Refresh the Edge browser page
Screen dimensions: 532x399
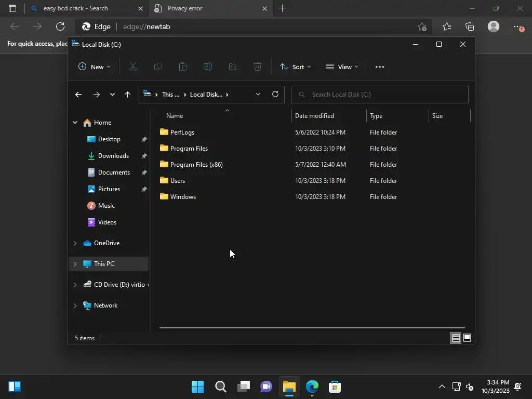pyautogui.click(x=60, y=26)
